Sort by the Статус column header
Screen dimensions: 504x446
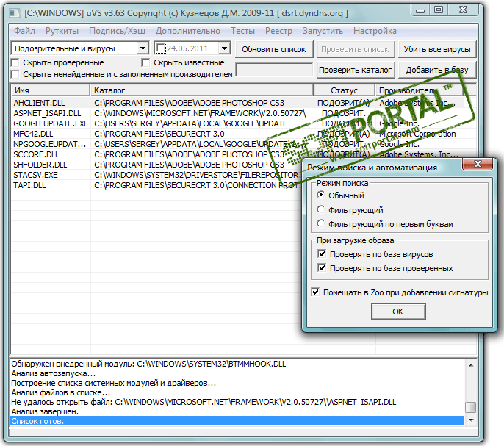[x=344, y=90]
